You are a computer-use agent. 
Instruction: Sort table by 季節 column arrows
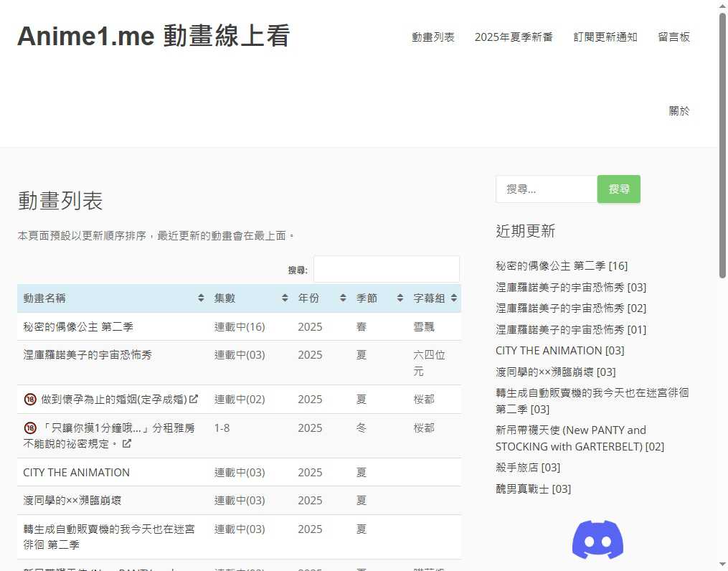(400, 298)
